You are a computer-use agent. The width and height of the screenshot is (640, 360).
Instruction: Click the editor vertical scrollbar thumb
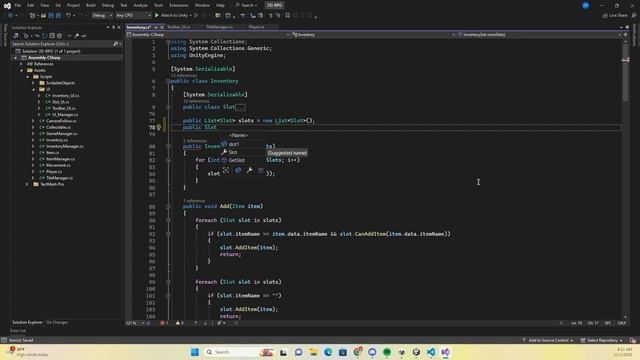coord(625,73)
